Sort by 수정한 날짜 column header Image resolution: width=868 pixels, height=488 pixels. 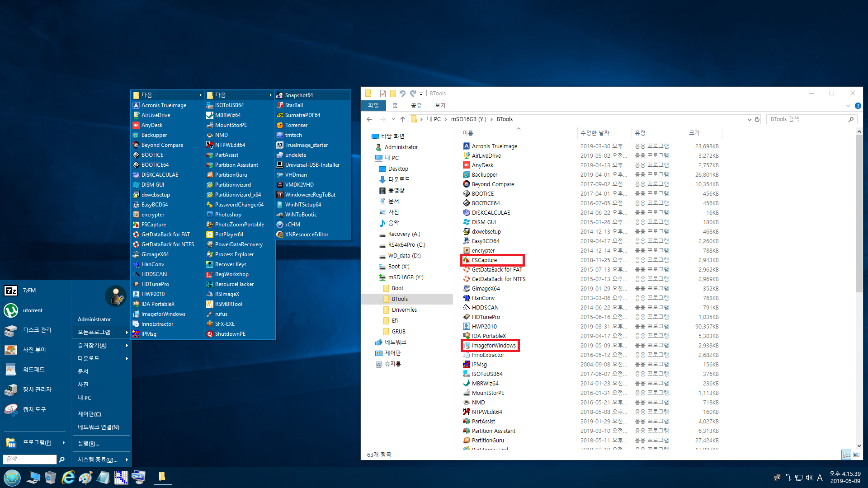click(604, 133)
